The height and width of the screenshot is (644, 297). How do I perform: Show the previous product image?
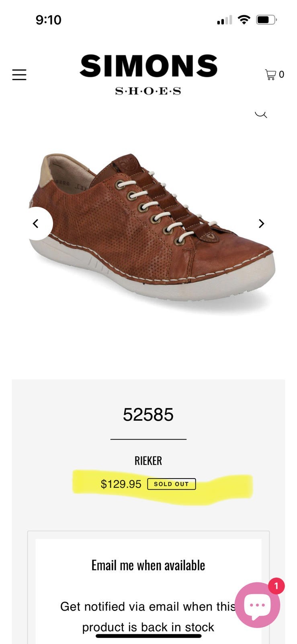(x=36, y=223)
